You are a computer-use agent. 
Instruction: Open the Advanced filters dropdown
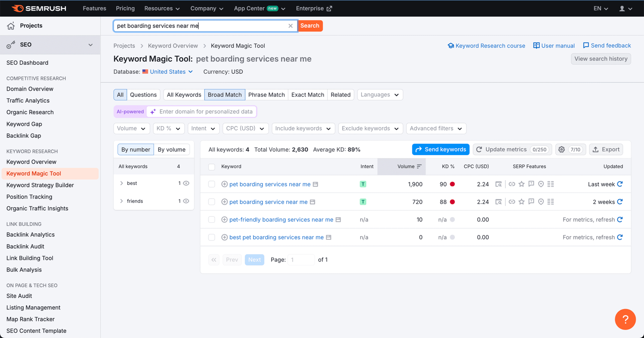[x=436, y=129]
